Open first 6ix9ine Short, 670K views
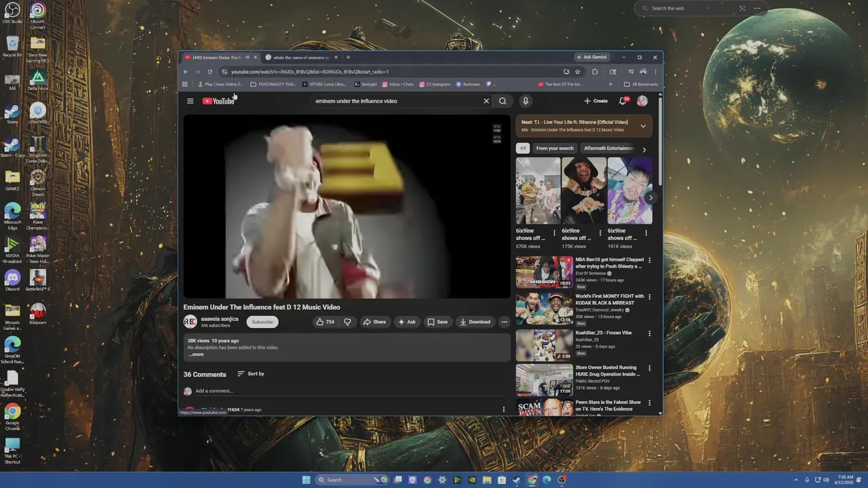This screenshot has height=488, width=868. 538,190
